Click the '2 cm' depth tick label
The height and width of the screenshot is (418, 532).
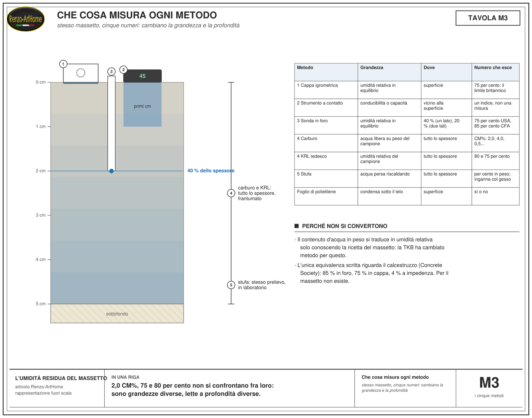[41, 171]
